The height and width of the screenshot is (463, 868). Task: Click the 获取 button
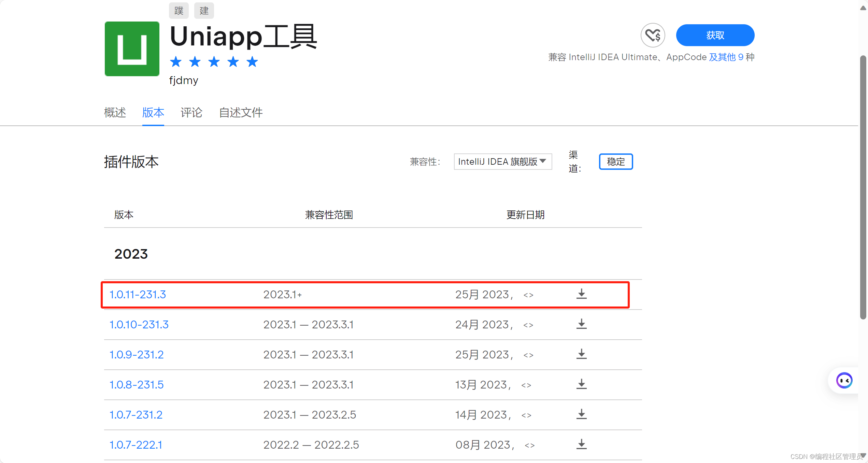(715, 35)
